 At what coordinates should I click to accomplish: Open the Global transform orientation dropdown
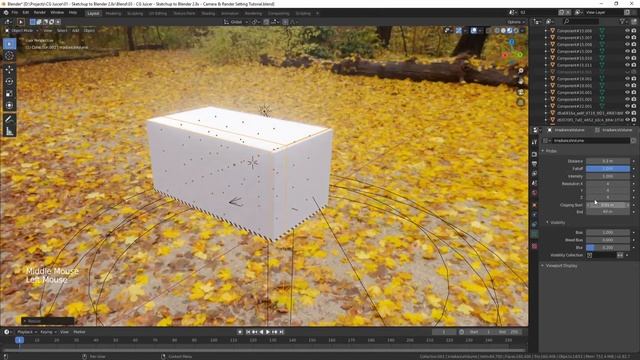(236, 22)
